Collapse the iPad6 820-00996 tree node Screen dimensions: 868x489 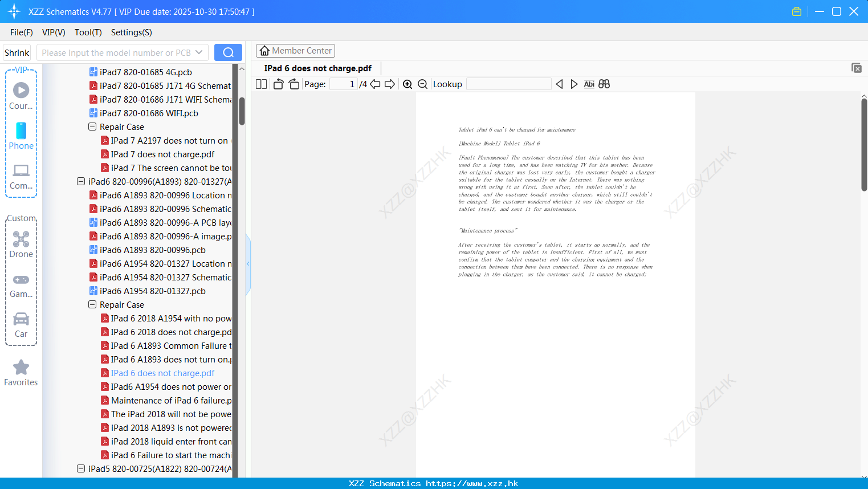tap(81, 182)
